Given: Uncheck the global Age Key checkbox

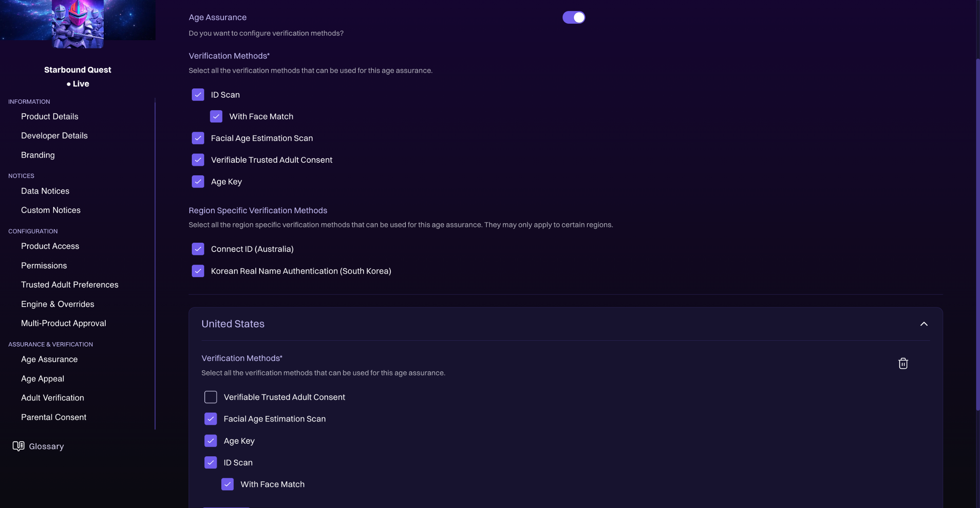Looking at the screenshot, I should (198, 181).
